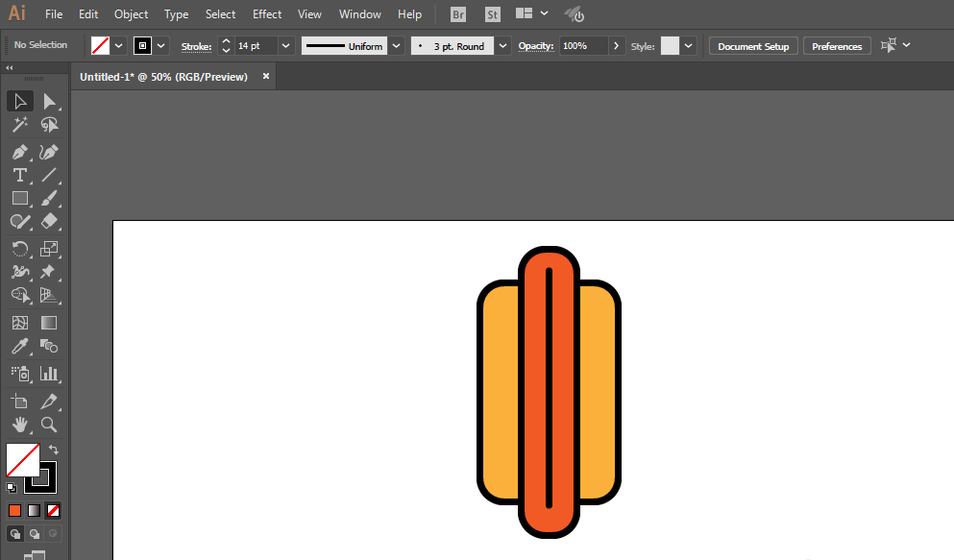Screen dimensions: 954x560
Task: Open the Effect menu
Action: [267, 14]
